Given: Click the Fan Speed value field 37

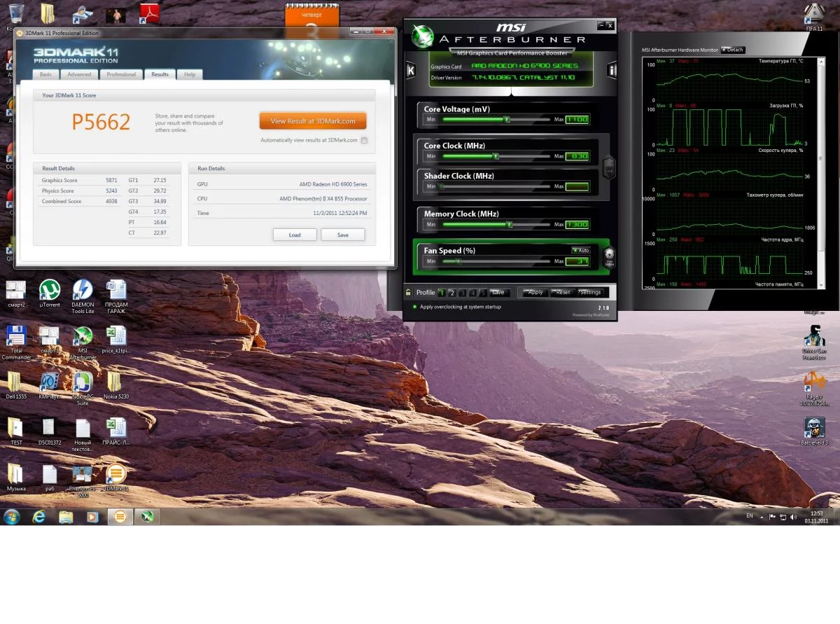Looking at the screenshot, I should [x=577, y=261].
